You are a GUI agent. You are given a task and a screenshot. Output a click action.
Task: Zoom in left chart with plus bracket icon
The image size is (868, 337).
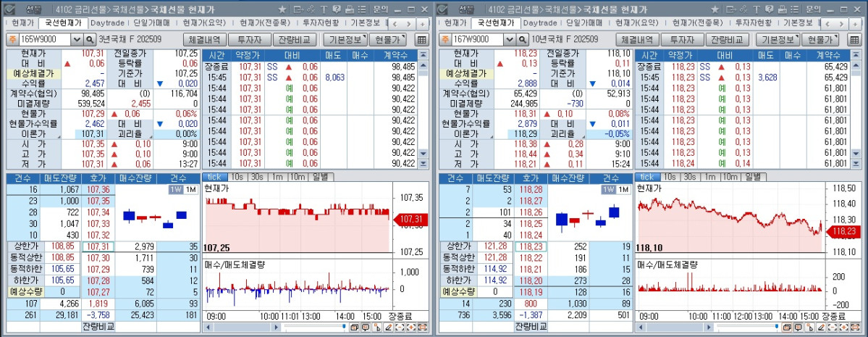click(413, 328)
